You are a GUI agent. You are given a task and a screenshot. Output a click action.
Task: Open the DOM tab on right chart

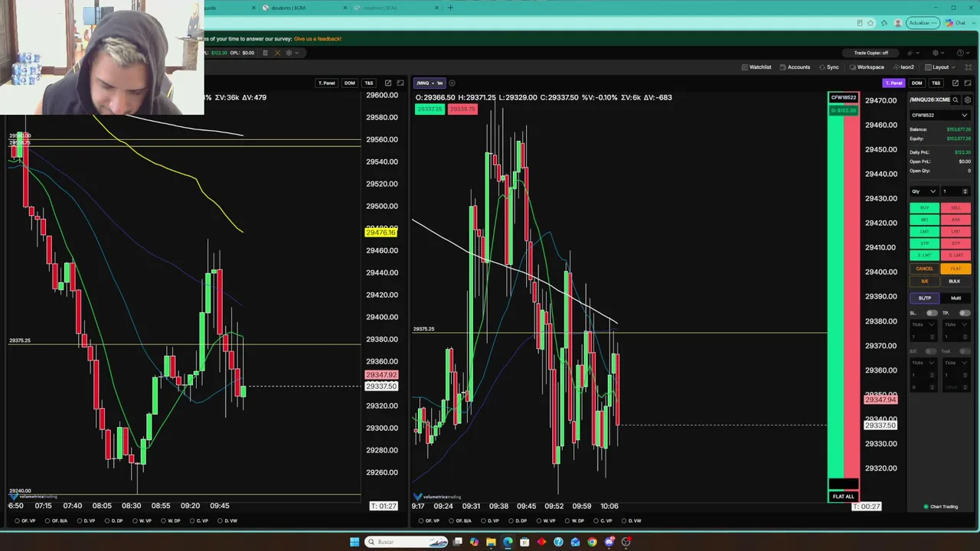(x=916, y=83)
